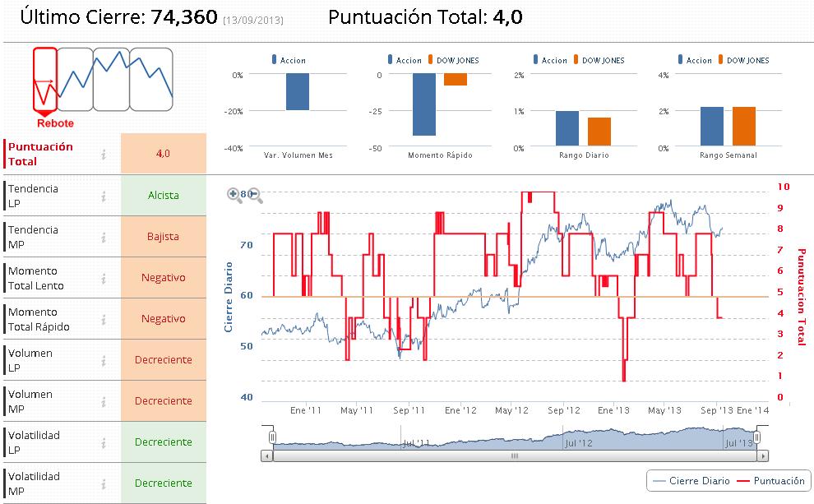Click the orange DOW JONES bar in Momento Rápido
Image resolution: width=814 pixels, height=504 pixels.
coord(456,79)
